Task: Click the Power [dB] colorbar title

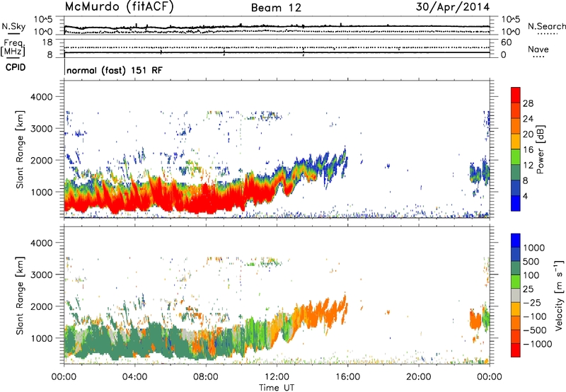Action: [x=540, y=149]
